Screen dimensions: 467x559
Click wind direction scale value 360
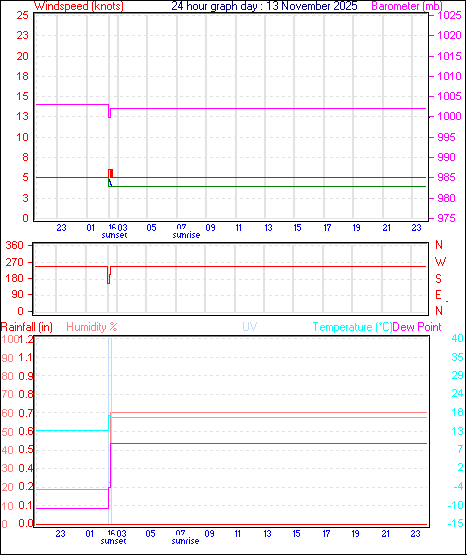pyautogui.click(x=15, y=245)
